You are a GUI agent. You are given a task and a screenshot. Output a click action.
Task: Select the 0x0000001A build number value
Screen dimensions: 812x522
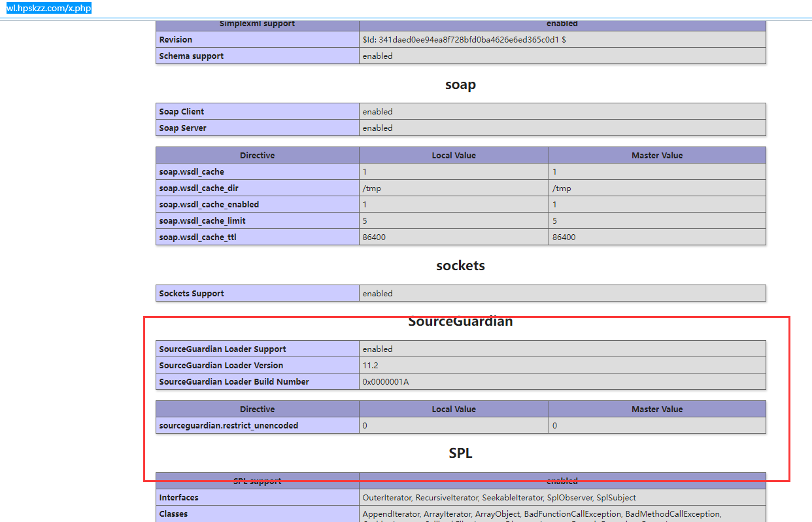click(x=386, y=382)
